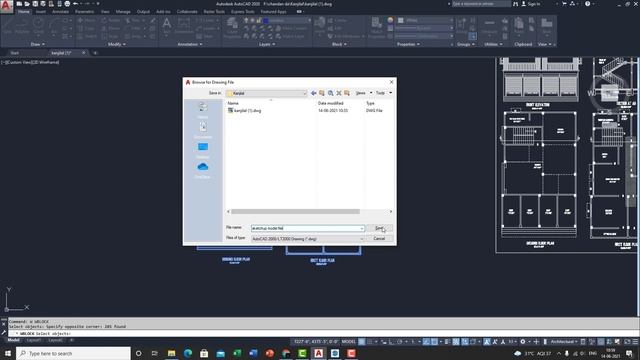Go back to previous folder in dialog
Image resolution: width=640 pixels, height=360 pixels.
point(313,93)
